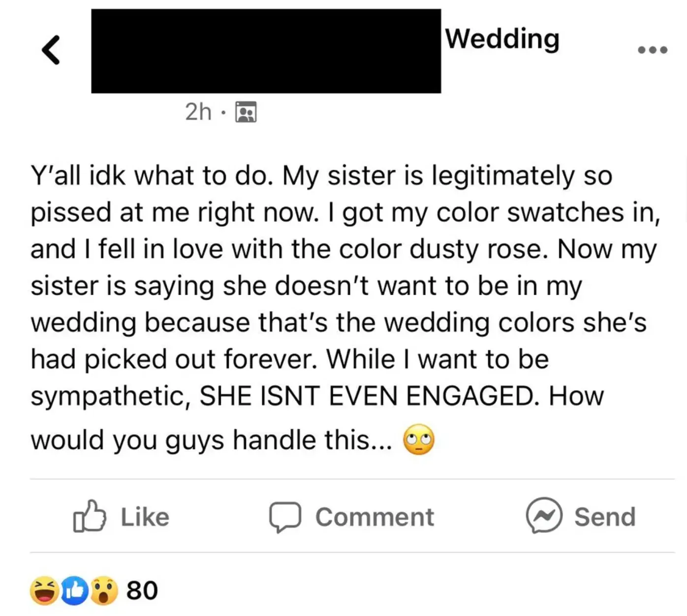Click the Haha laughing reaction emoji
687x616 pixels.
pyautogui.click(x=44, y=590)
